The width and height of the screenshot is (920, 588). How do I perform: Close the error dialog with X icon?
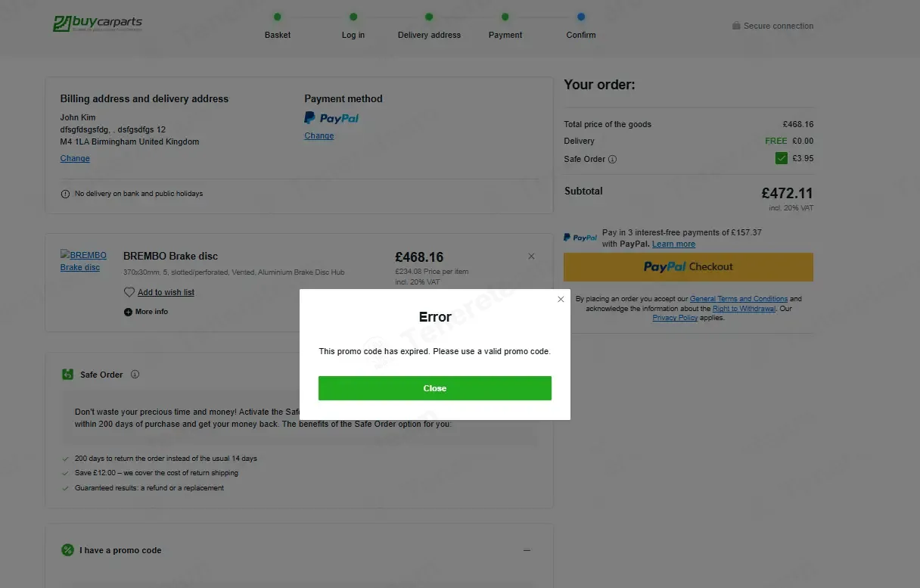click(x=561, y=299)
